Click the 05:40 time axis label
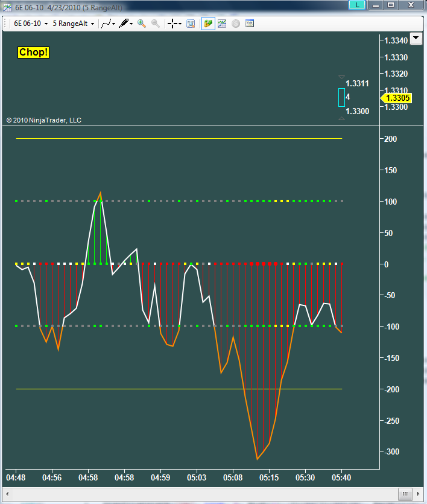Image resolution: width=427 pixels, height=504 pixels. coord(341,477)
